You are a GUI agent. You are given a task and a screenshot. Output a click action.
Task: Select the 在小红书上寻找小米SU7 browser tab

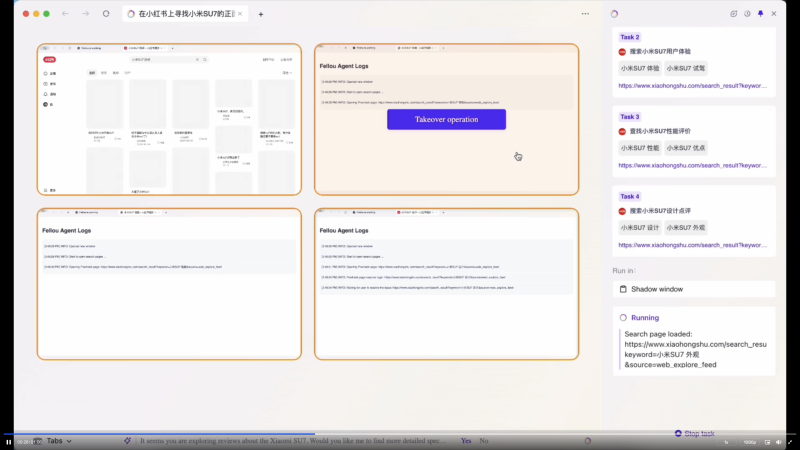pyautogui.click(x=185, y=14)
